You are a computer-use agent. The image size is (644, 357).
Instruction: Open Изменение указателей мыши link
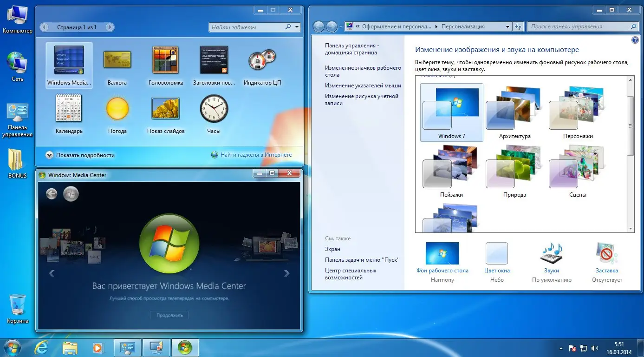362,86
